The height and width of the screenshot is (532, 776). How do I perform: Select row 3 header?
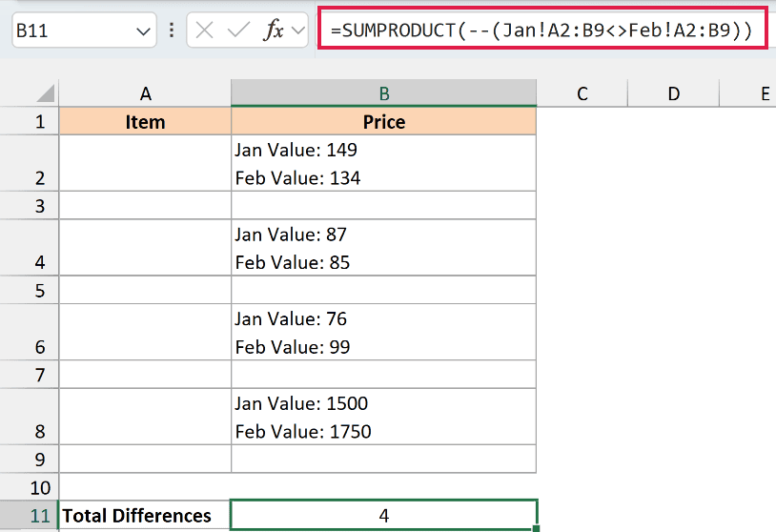pyautogui.click(x=30, y=205)
